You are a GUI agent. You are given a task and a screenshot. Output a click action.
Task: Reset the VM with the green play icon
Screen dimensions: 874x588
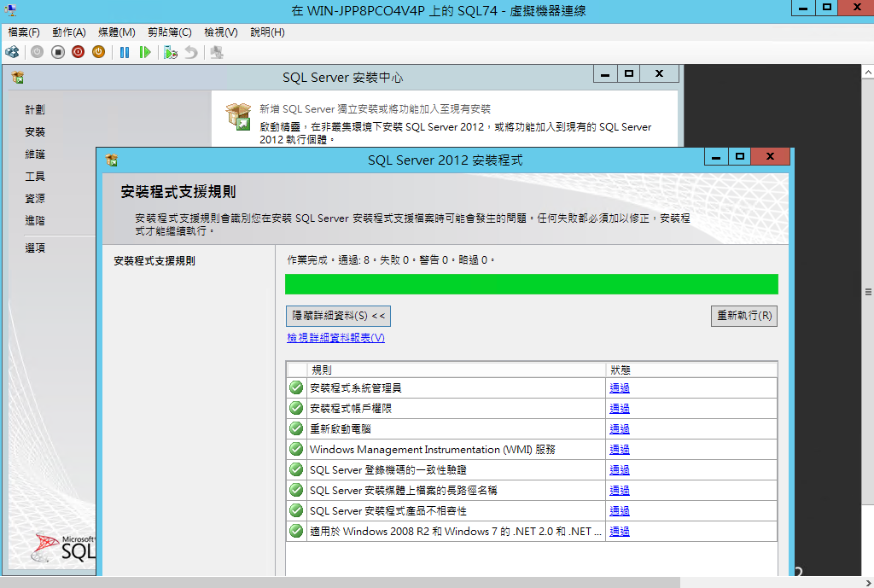pos(145,52)
